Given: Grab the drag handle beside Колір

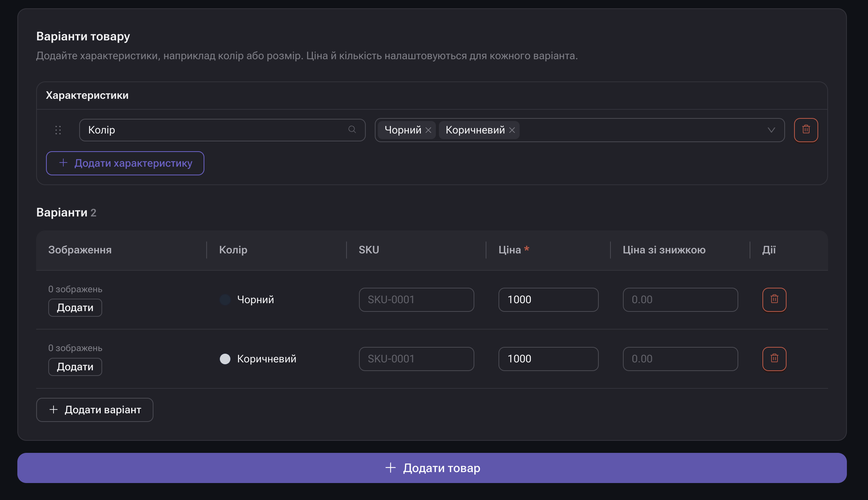Looking at the screenshot, I should coord(58,130).
